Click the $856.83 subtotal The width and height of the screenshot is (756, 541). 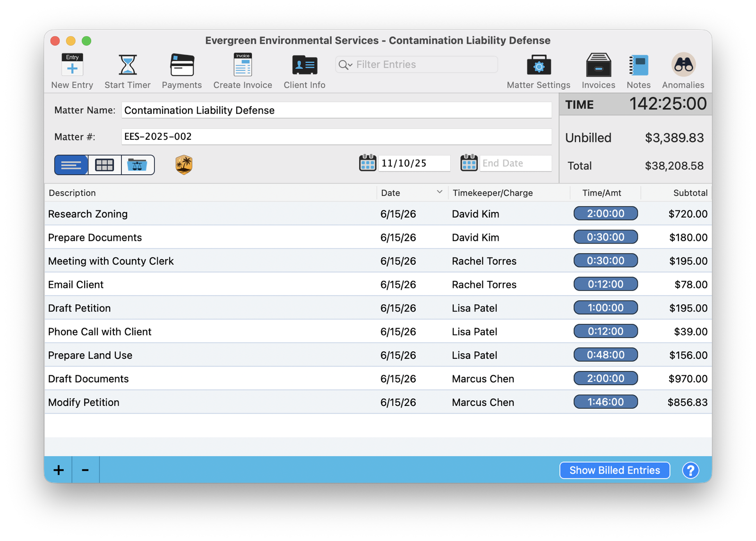coord(687,402)
